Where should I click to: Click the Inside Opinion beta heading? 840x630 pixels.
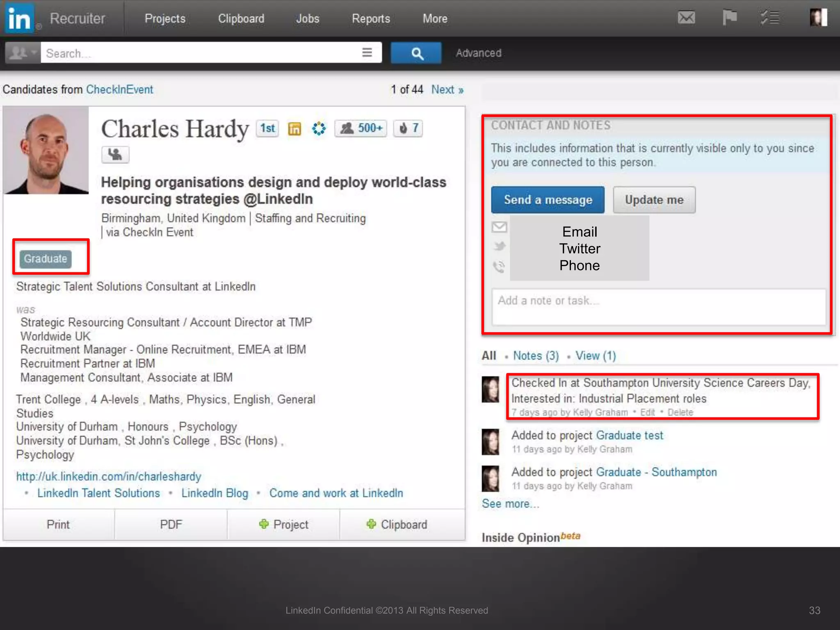(x=531, y=537)
